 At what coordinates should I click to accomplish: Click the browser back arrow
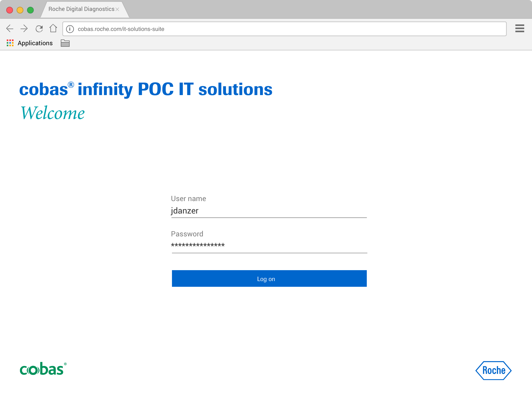(10, 29)
